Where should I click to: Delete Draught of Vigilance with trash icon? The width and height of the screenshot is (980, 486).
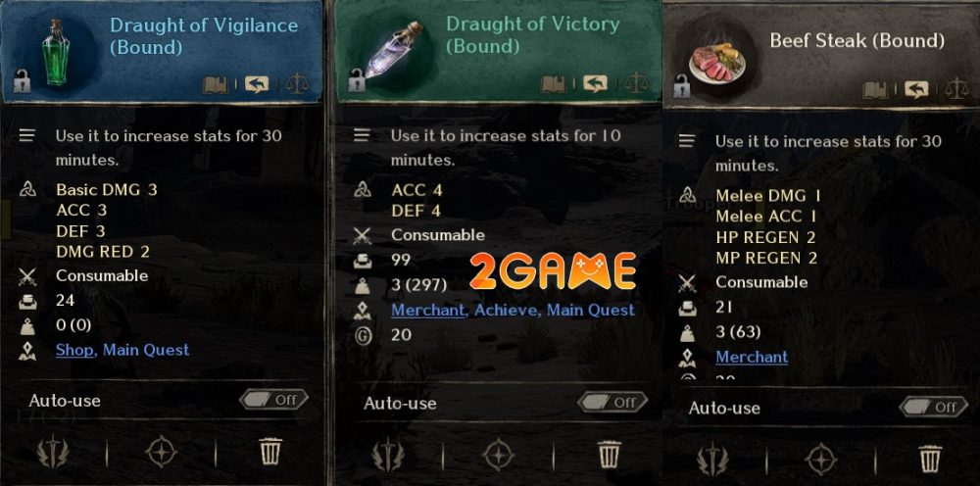pos(270,451)
